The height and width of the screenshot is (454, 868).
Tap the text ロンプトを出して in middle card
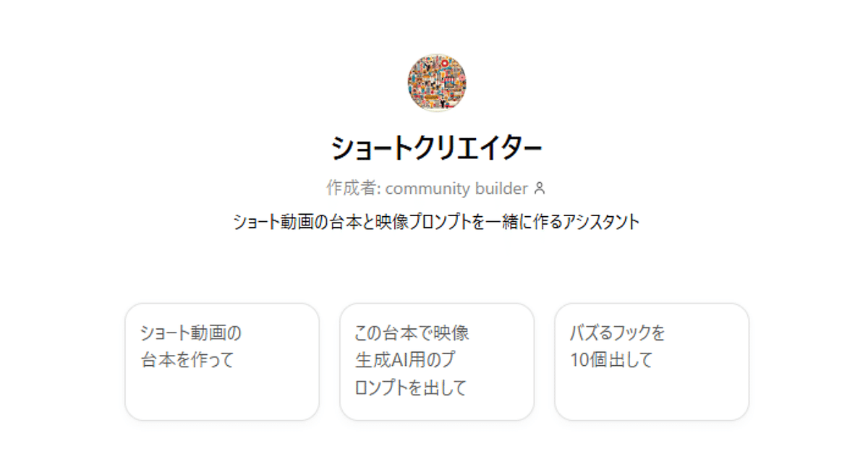411,387
